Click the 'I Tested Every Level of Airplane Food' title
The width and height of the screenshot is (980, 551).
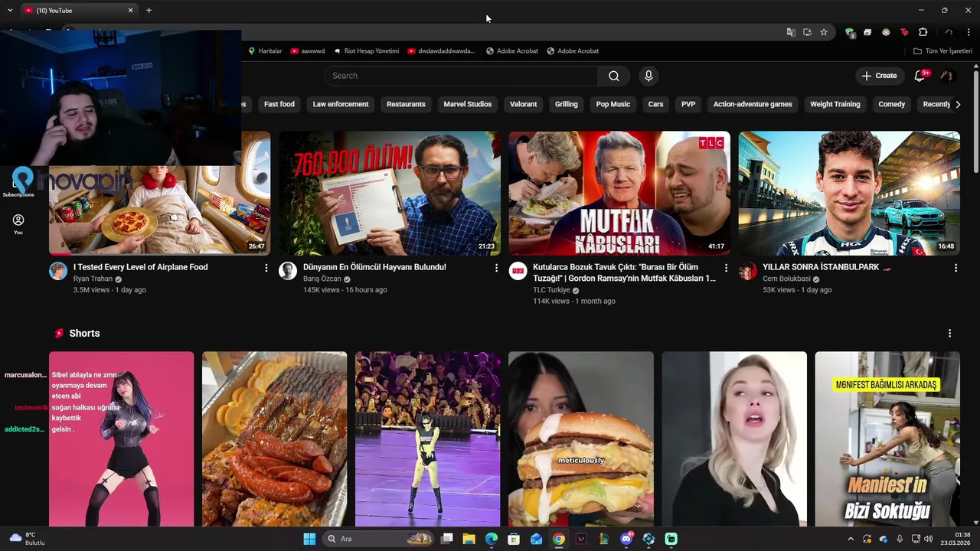[x=140, y=267]
